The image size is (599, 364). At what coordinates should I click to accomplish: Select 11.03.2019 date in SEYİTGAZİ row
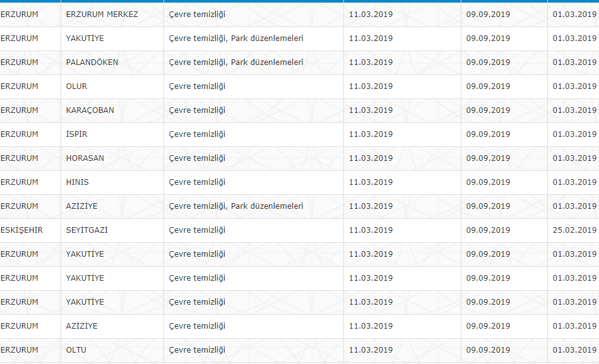(371, 230)
